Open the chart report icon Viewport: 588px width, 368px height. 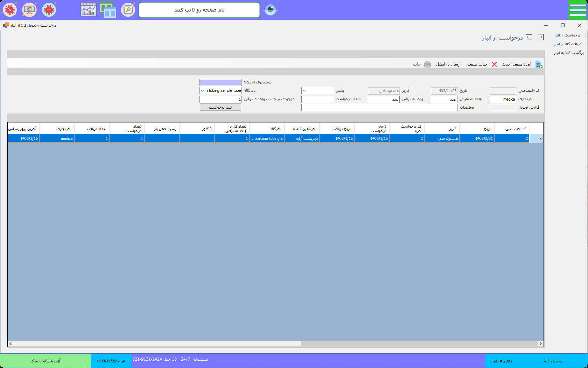pyautogui.click(x=89, y=10)
